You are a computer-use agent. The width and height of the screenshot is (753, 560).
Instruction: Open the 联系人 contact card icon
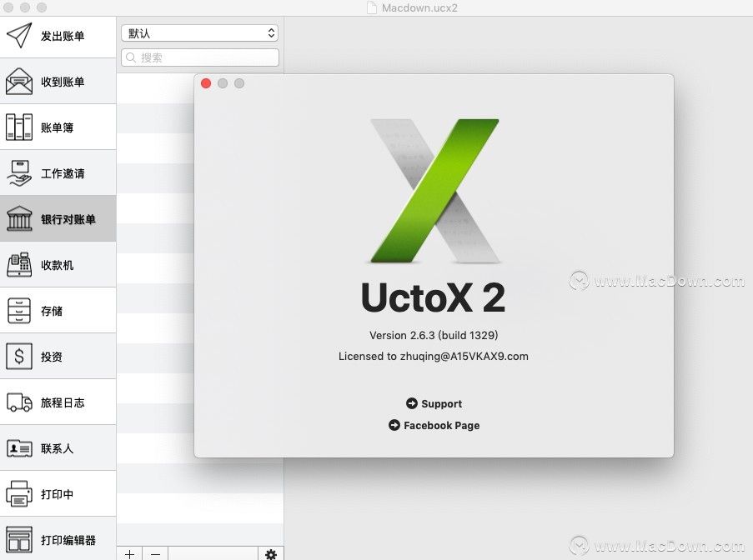click(x=19, y=448)
